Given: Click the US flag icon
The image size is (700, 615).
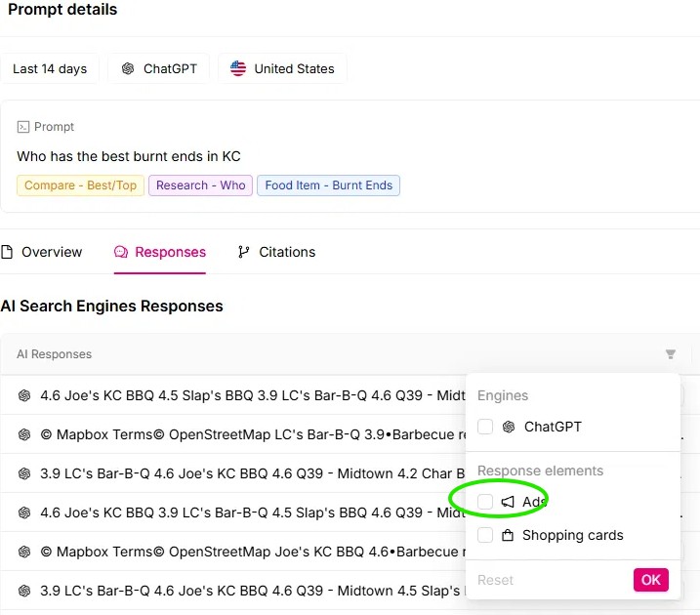Looking at the screenshot, I should (x=238, y=68).
